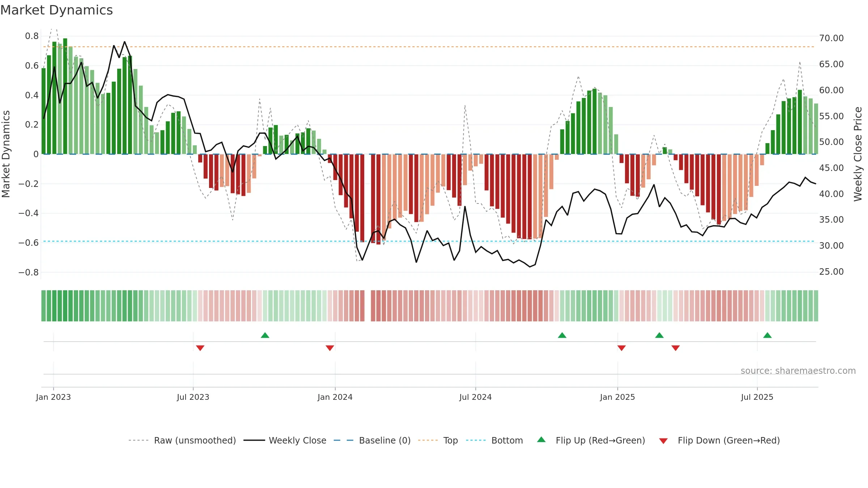Toggle Top legend entry

[x=438, y=440]
